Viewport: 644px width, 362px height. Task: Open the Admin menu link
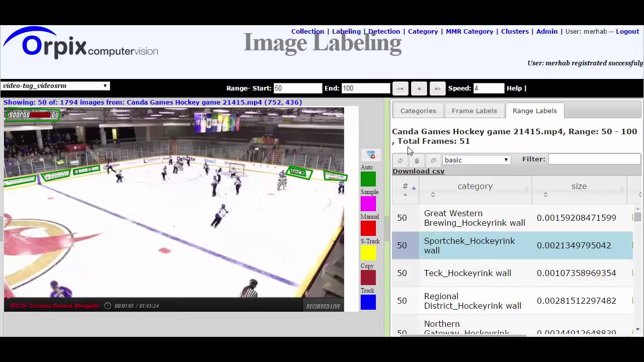547,31
